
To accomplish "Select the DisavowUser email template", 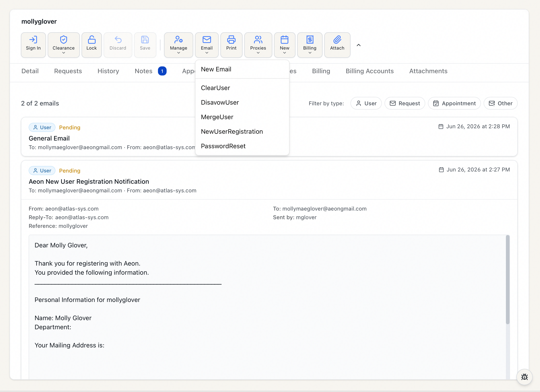I will point(242,102).
